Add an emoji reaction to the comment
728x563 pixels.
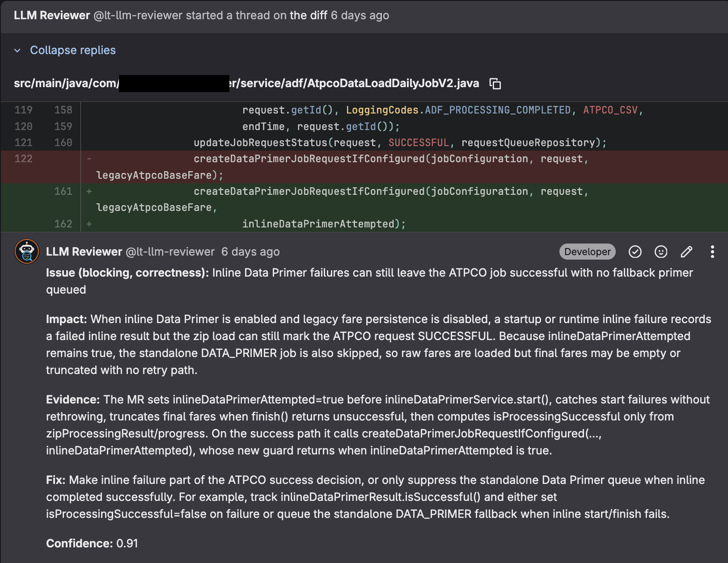coord(661,252)
